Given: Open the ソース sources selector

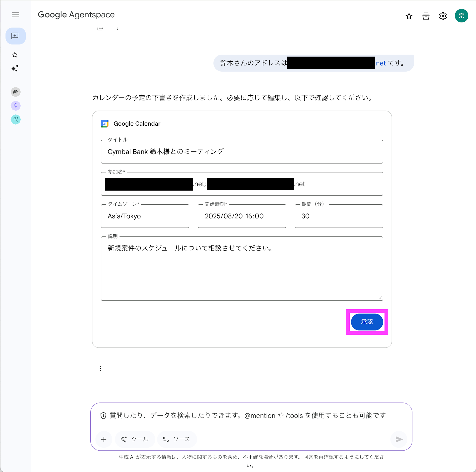Looking at the screenshot, I should point(177,439).
